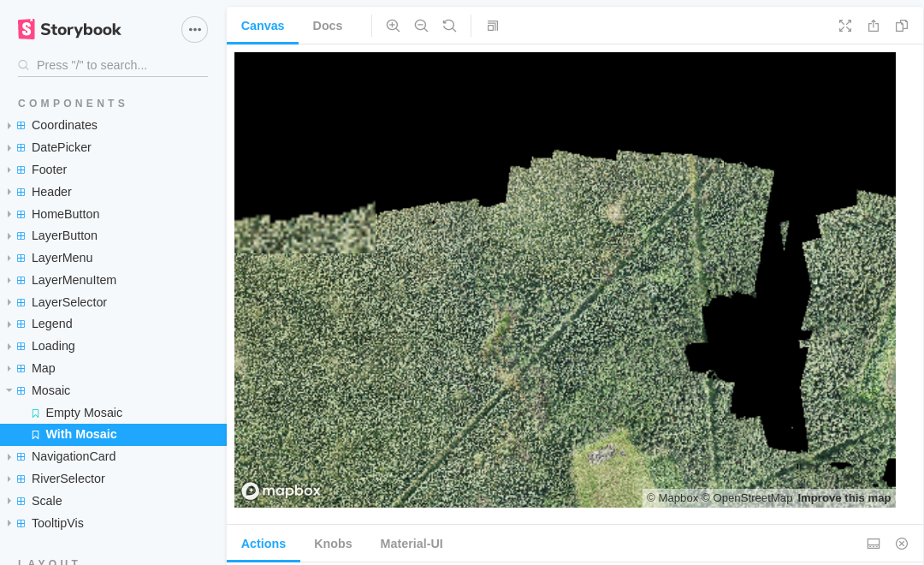
Task: Click the zoom out magnifier icon
Action: (421, 26)
